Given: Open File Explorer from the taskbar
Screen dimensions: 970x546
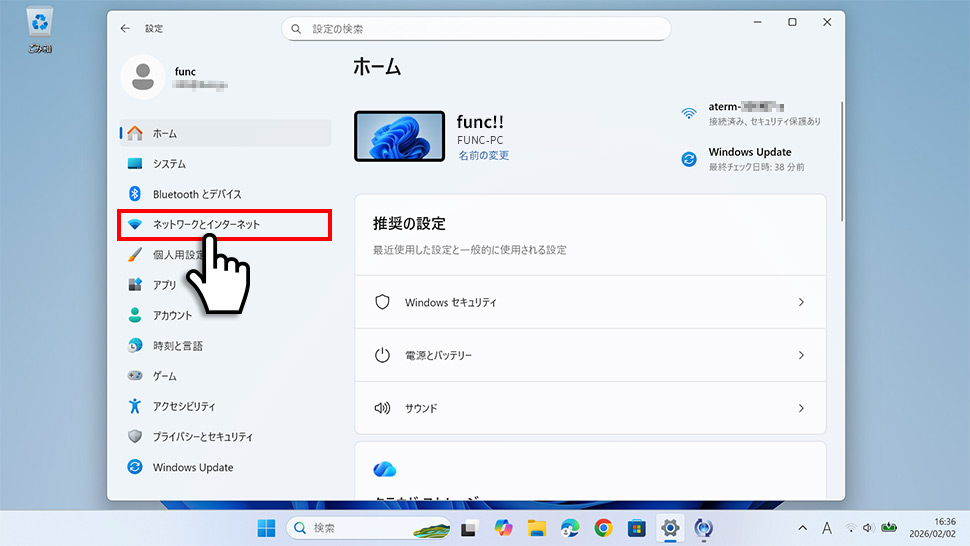Looking at the screenshot, I should (536, 528).
